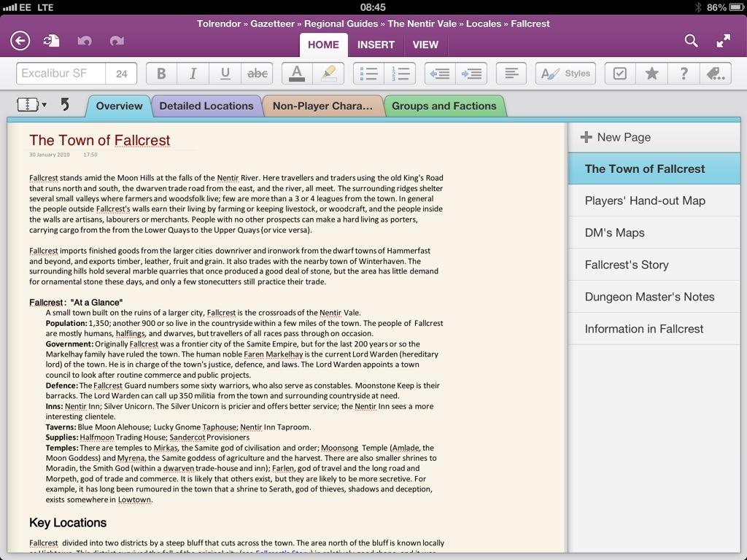Insert a bulleted list
The image size is (747, 560).
point(369,74)
